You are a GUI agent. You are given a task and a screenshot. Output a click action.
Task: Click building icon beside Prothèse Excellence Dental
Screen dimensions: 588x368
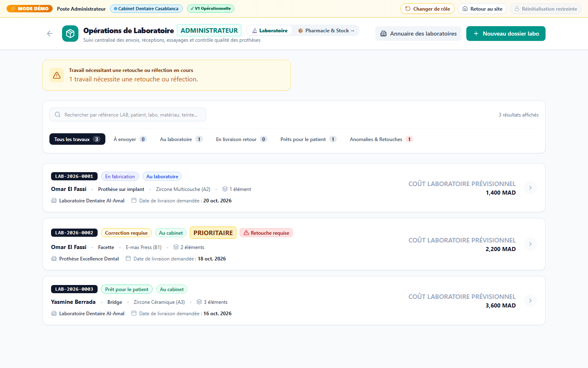click(x=54, y=259)
